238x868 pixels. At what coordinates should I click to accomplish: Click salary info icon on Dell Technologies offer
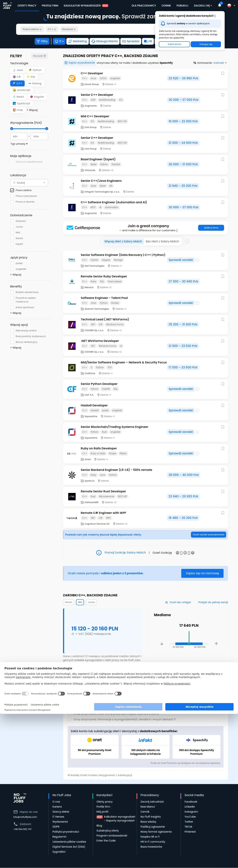198,260
